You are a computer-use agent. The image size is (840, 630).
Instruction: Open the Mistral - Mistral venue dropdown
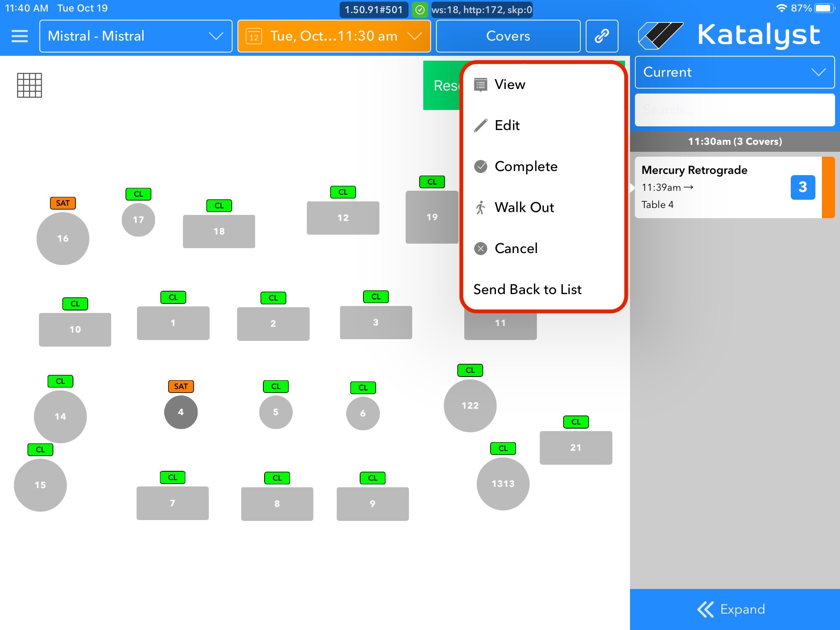(x=136, y=36)
